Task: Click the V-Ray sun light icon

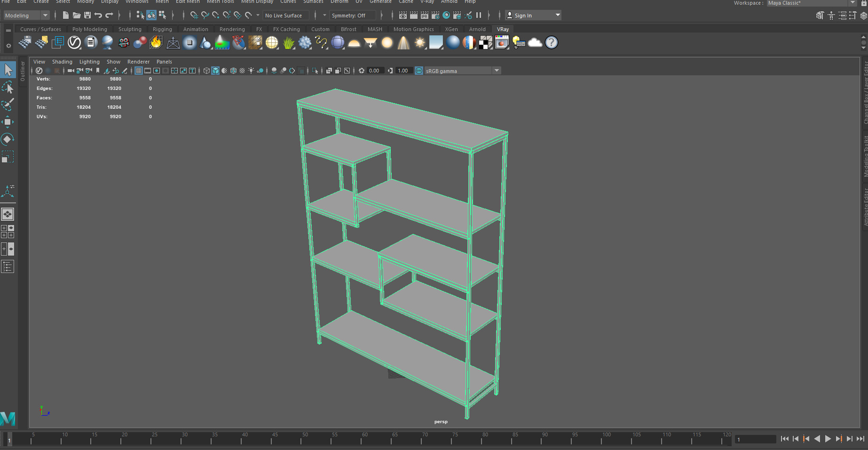Action: [420, 43]
